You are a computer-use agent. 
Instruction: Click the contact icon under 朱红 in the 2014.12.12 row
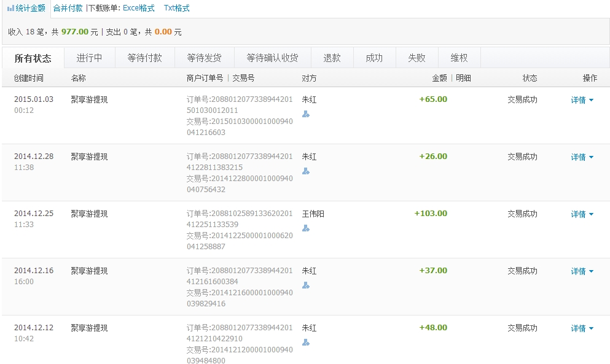(x=306, y=342)
